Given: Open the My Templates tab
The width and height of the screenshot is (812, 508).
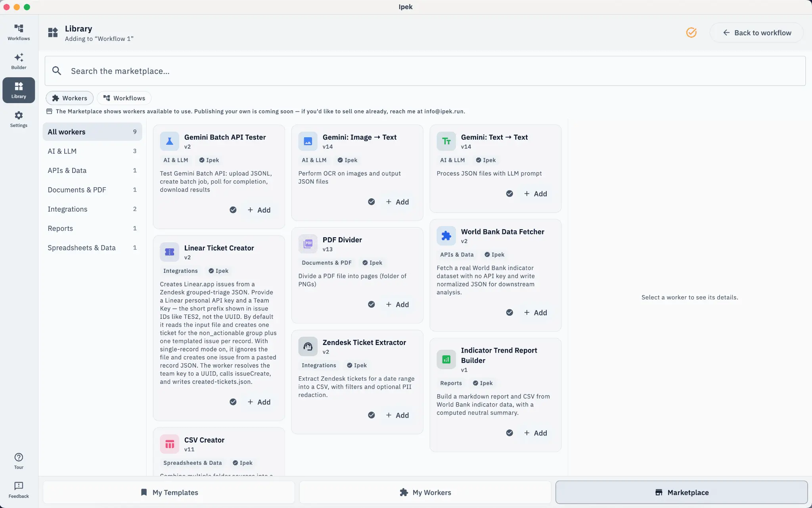Looking at the screenshot, I should [x=169, y=492].
